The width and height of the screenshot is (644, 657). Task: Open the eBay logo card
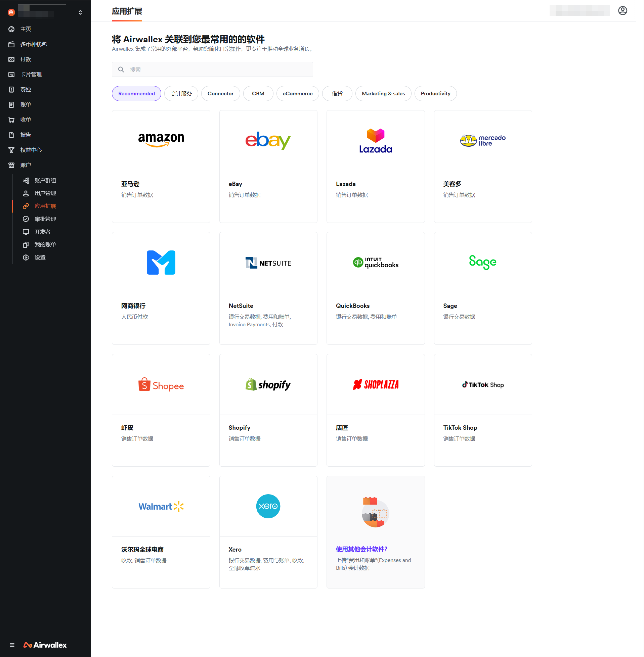tap(268, 140)
